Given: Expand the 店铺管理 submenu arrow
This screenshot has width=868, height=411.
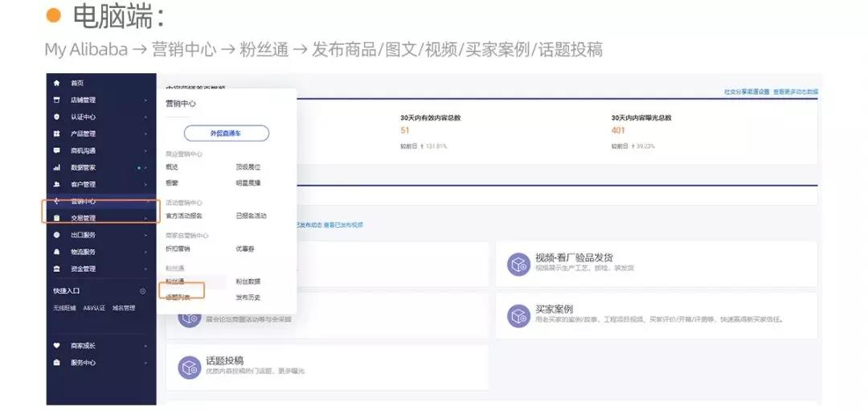Looking at the screenshot, I should coord(145,101).
